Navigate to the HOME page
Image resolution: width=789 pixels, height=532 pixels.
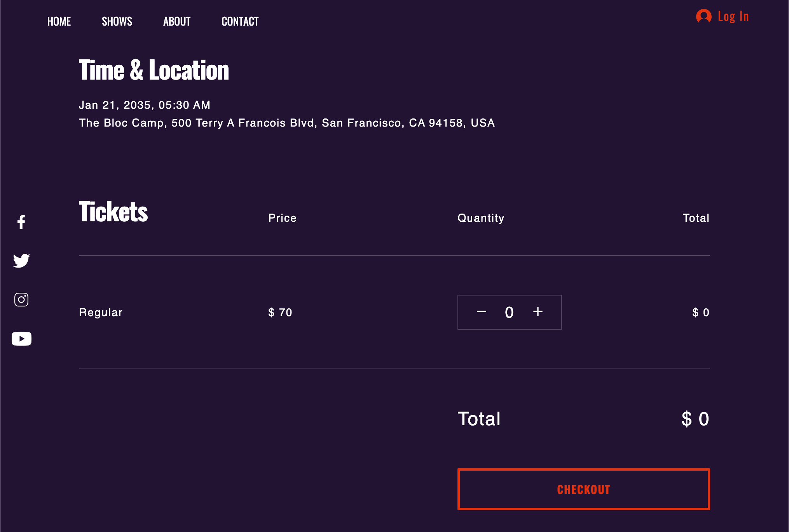pos(59,21)
